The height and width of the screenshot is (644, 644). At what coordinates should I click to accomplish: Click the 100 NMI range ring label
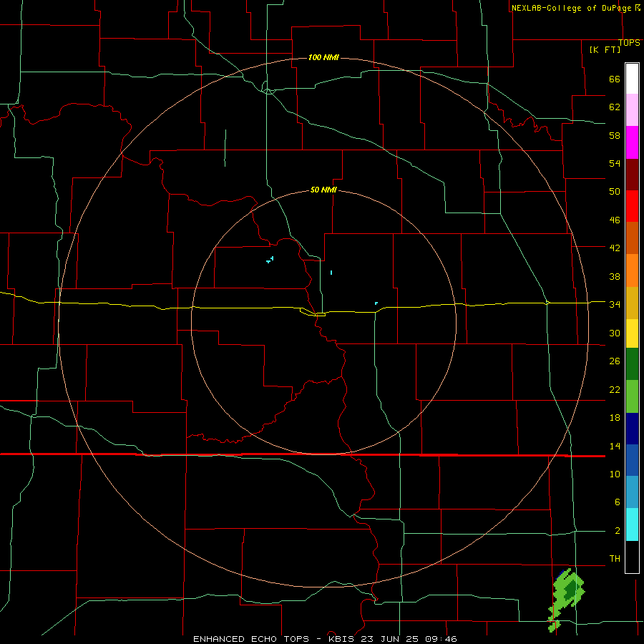pos(323,57)
